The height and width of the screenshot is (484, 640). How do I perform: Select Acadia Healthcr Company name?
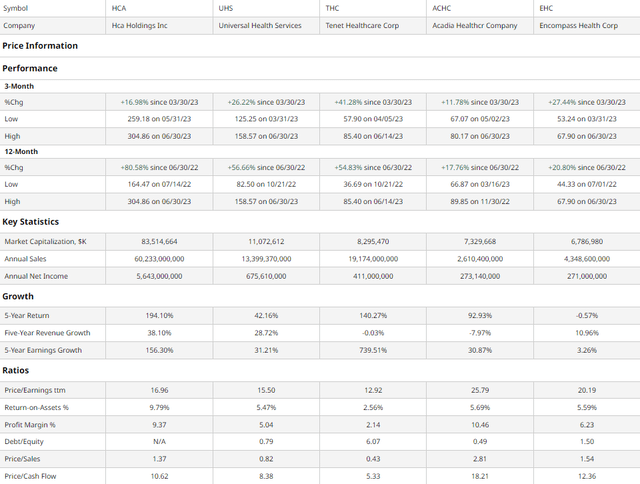(475, 25)
